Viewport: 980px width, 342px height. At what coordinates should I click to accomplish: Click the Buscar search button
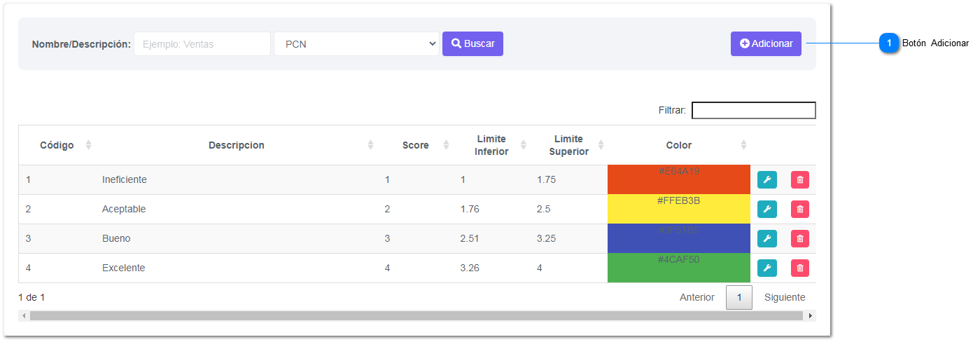tap(472, 43)
